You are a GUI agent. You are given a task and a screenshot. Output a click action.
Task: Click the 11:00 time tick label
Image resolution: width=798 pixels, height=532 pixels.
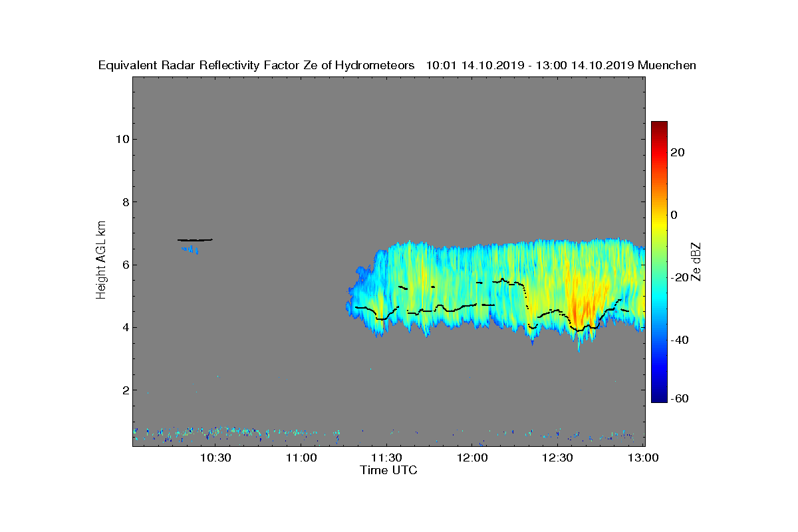(x=301, y=458)
